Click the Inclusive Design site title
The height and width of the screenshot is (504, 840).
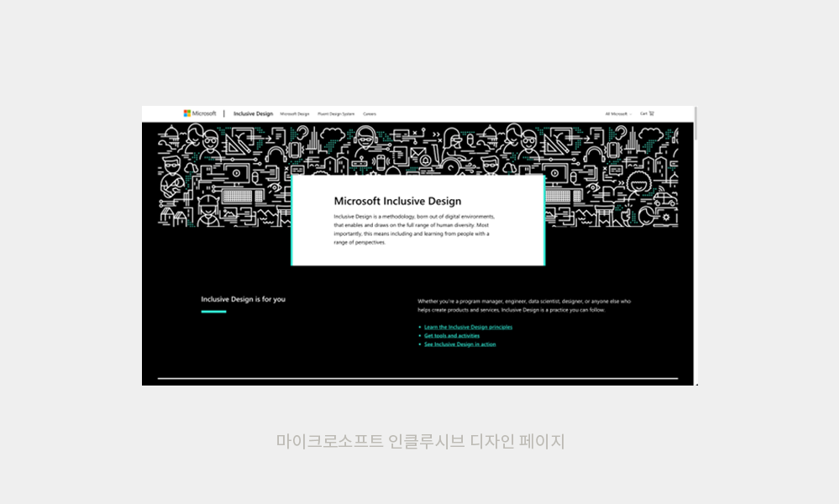pyautogui.click(x=253, y=113)
